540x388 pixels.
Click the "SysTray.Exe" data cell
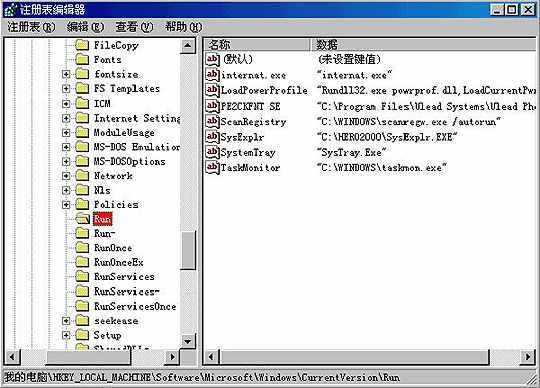click(352, 152)
